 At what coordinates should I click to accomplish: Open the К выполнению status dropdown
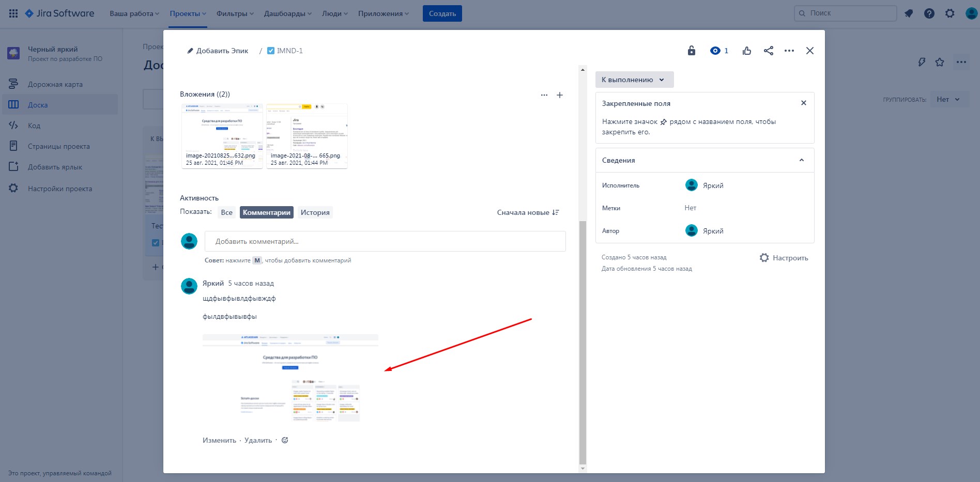[634, 80]
